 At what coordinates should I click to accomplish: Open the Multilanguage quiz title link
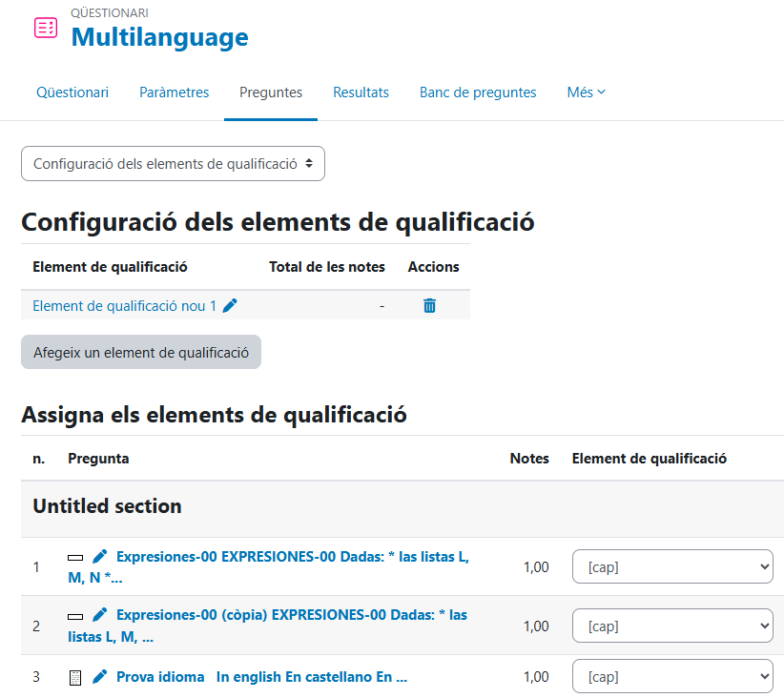pyautogui.click(x=160, y=37)
